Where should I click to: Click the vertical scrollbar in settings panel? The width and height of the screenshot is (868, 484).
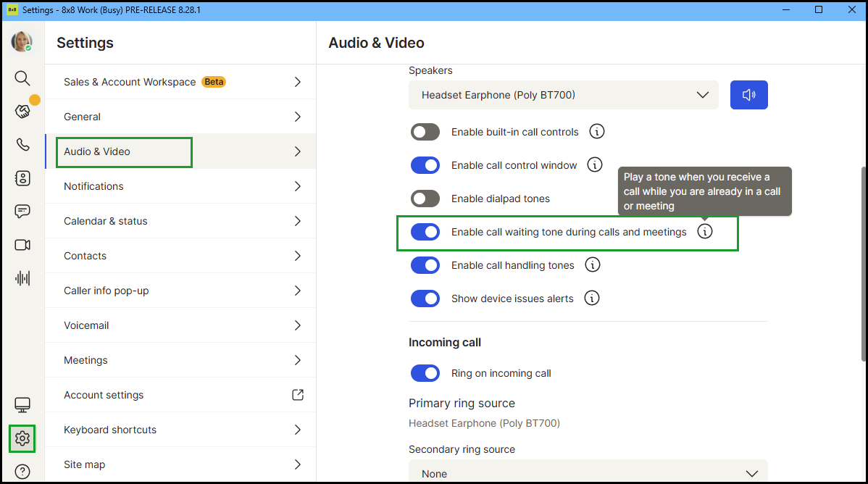[861, 261]
